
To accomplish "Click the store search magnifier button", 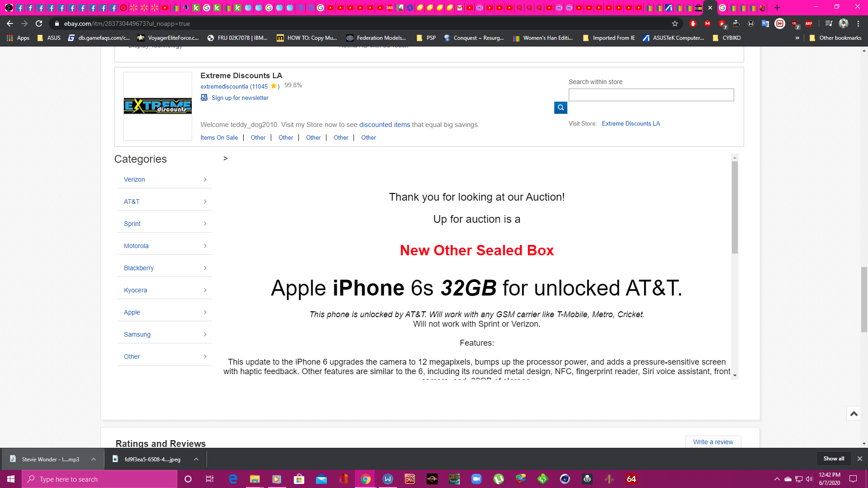I will pos(561,108).
